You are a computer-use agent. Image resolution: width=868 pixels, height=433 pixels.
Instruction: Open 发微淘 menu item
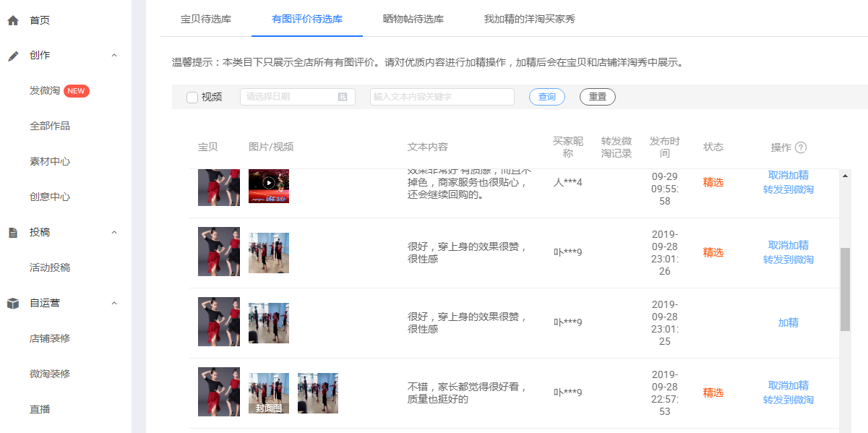(x=45, y=91)
